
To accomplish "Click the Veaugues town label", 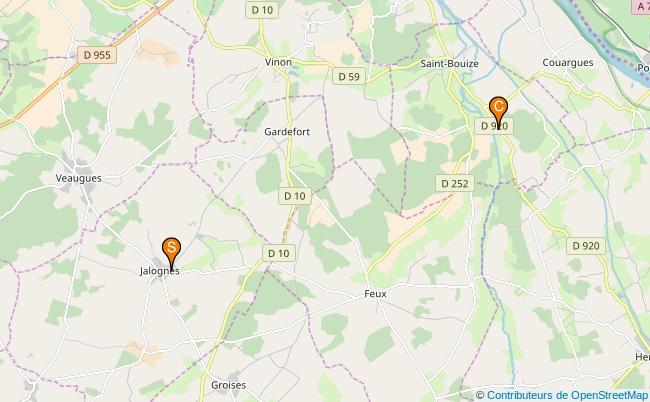I will click(79, 179).
